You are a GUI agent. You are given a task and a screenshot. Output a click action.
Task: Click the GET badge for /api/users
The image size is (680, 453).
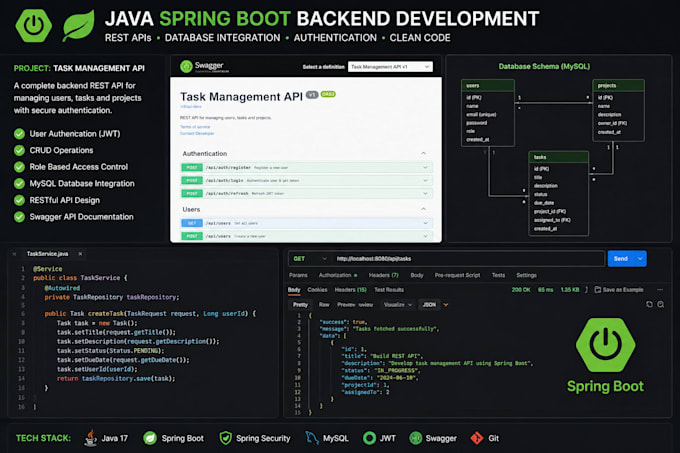point(192,223)
